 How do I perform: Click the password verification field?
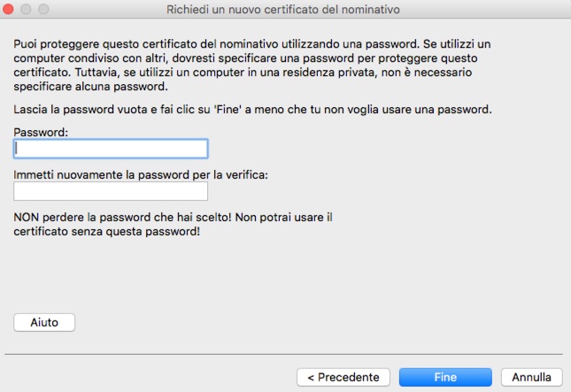pyautogui.click(x=111, y=191)
